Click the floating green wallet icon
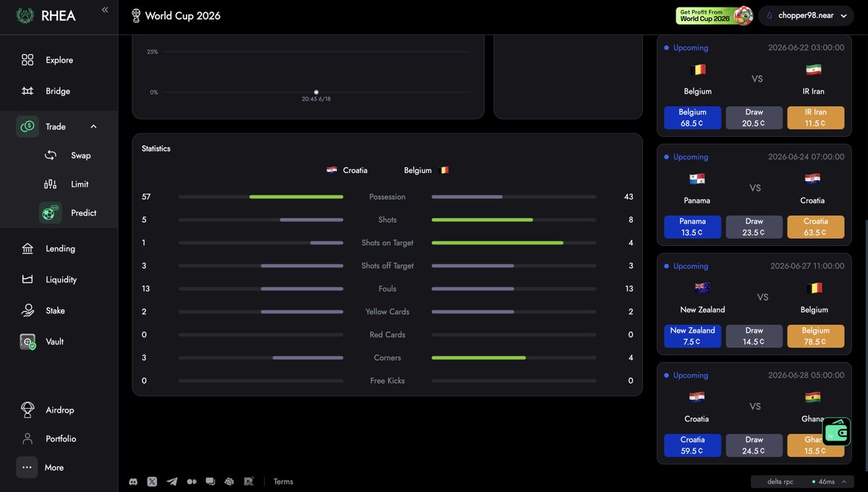The image size is (868, 492). tap(836, 432)
